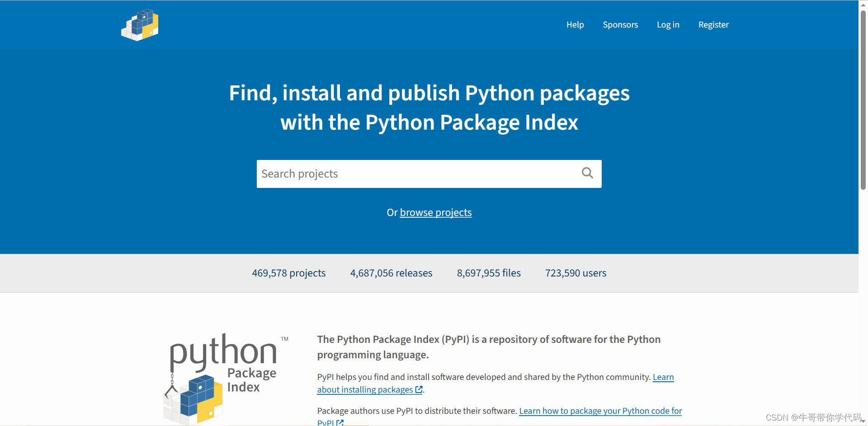Click the external link icon after PyPI link
The image size is (868, 426).
click(340, 423)
